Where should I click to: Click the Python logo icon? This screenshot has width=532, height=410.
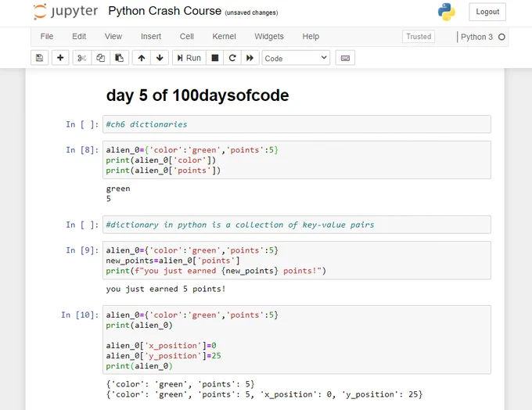pyautogui.click(x=446, y=12)
